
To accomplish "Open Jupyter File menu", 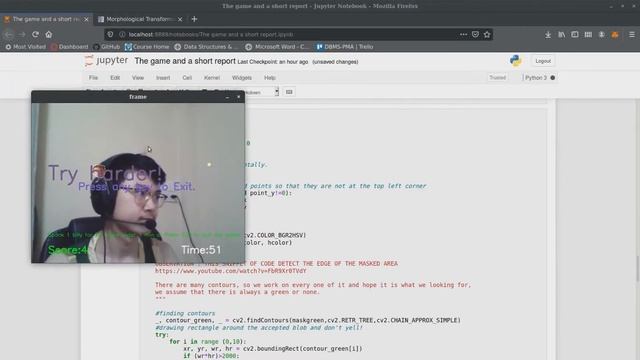I will pos(93,78).
